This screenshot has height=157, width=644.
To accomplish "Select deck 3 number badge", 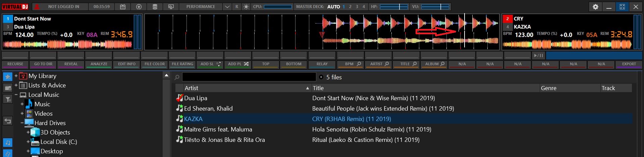I will [x=8, y=27].
